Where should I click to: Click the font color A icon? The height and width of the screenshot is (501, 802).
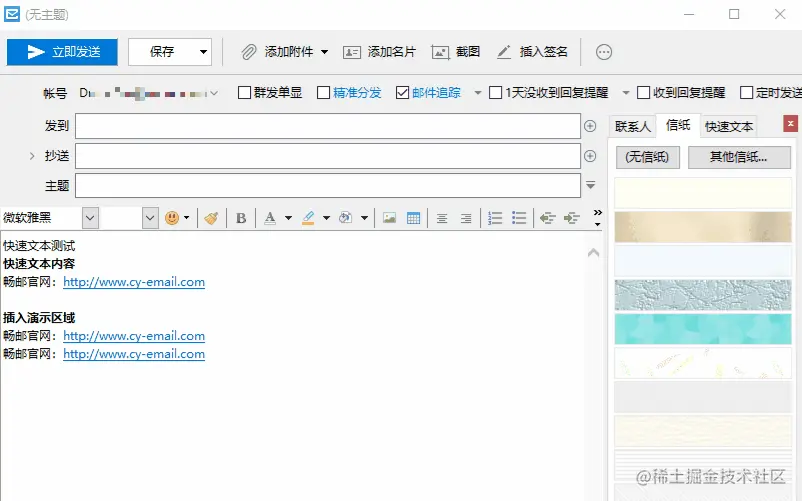[x=270, y=218]
